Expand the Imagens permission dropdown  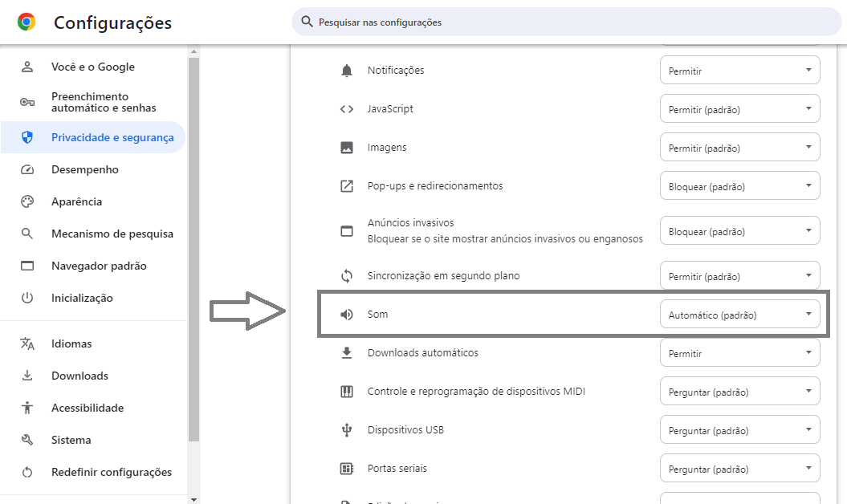click(x=739, y=148)
